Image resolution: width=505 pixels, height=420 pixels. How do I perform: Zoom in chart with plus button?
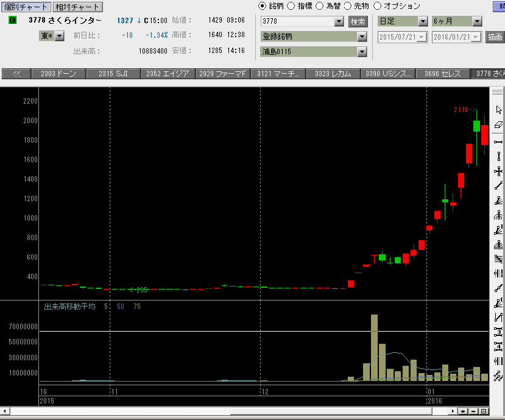(463, 411)
